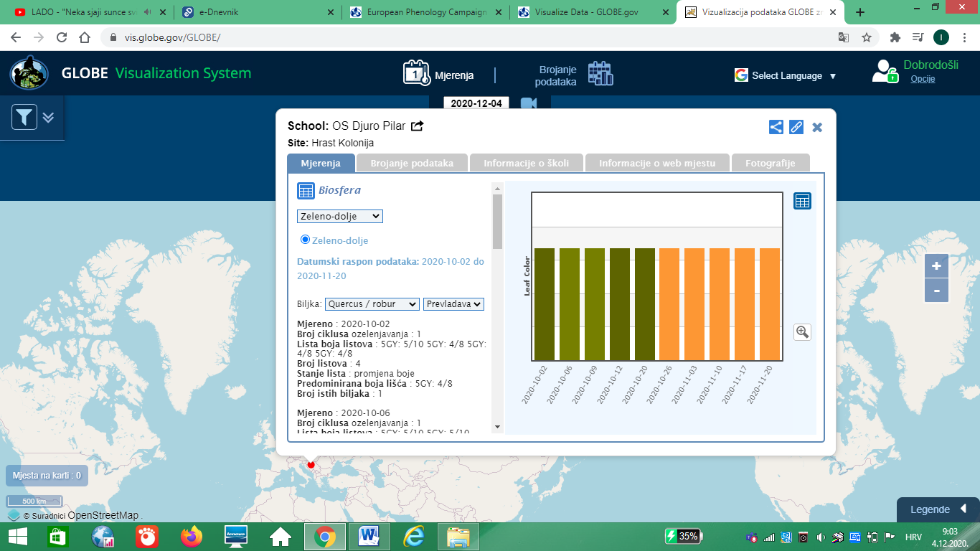This screenshot has width=980, height=551.
Task: Open the Zeleno-dolje protocol dropdown
Action: 340,216
